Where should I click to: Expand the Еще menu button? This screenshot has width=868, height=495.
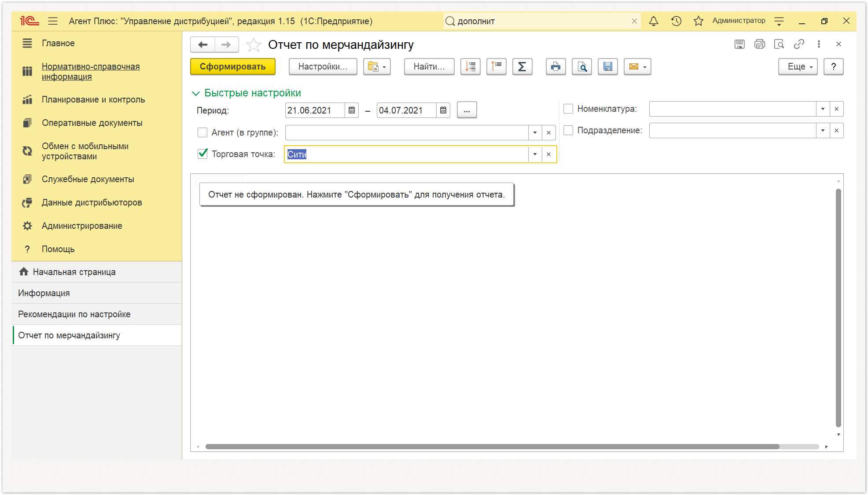coord(798,66)
